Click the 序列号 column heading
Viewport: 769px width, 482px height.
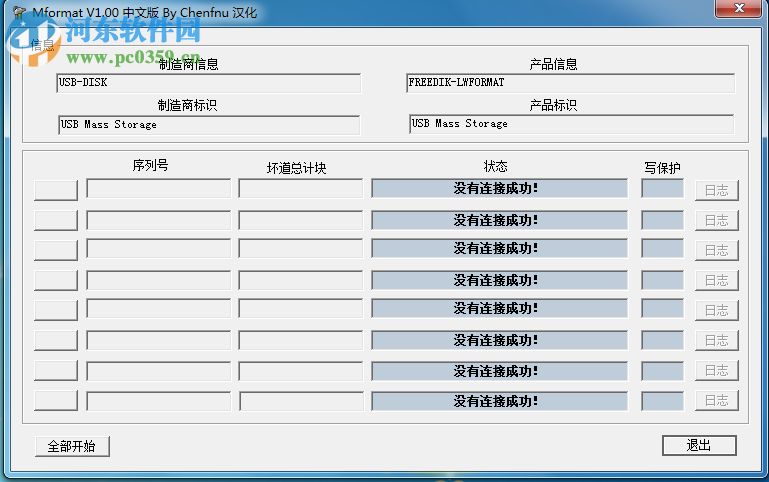(151, 165)
